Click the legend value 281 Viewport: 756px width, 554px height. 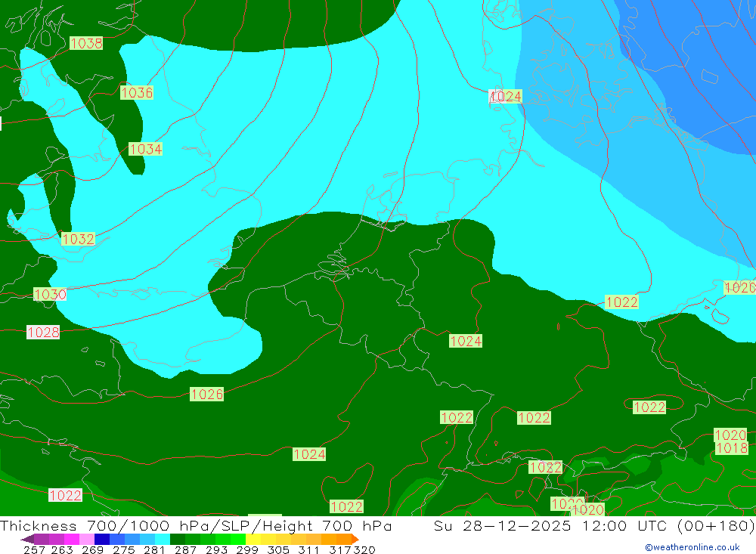154,549
